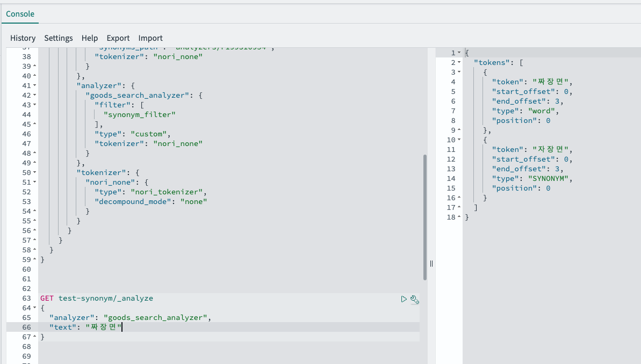The image size is (641, 364).
Task: Click the "text": "짜장면" line in editor
Action: click(x=85, y=327)
